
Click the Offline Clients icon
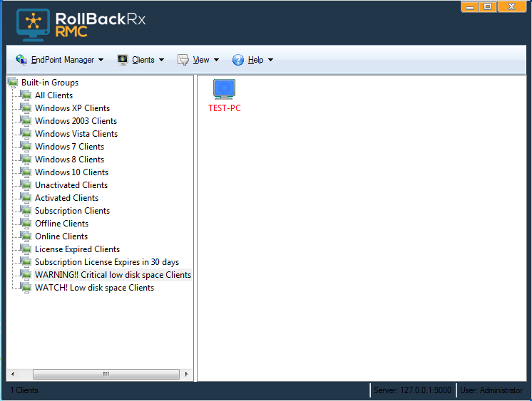point(26,224)
